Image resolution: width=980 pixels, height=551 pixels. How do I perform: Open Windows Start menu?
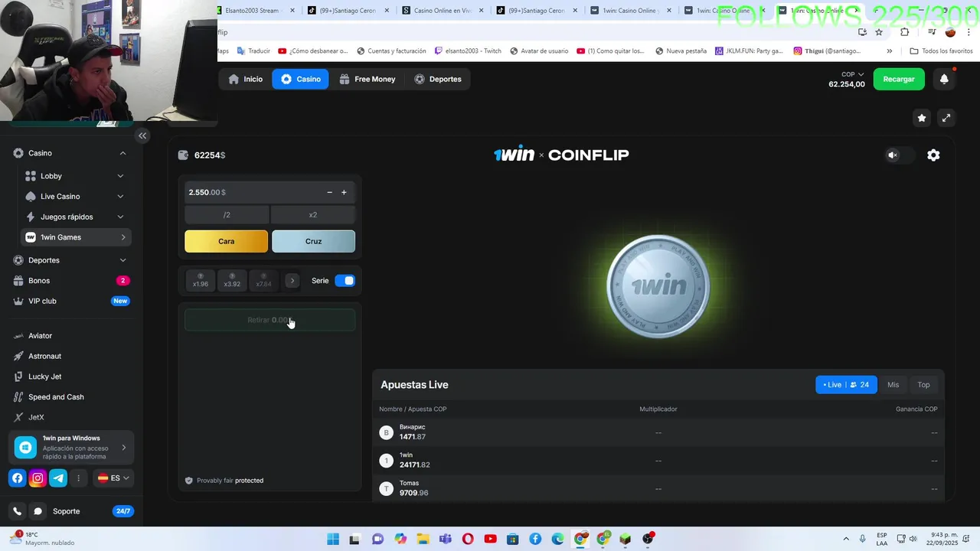333,540
